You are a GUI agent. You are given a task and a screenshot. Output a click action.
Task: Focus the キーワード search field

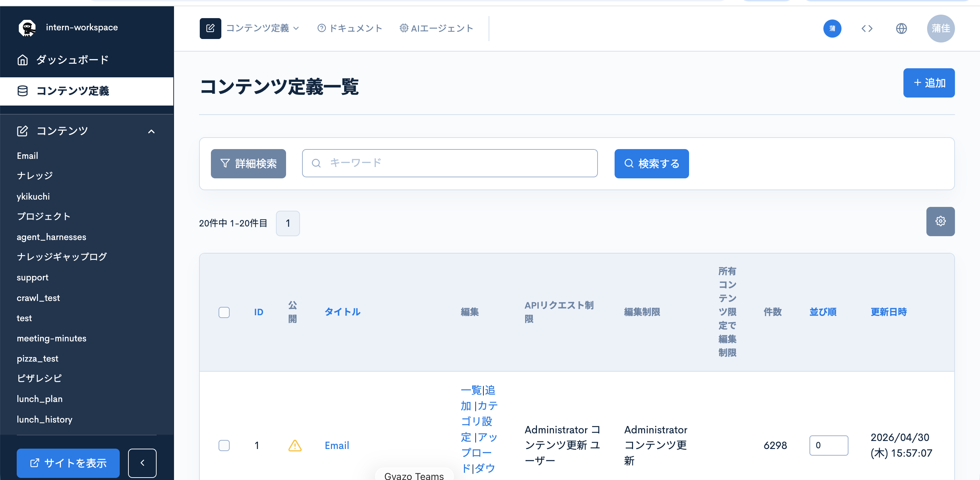[x=450, y=163]
